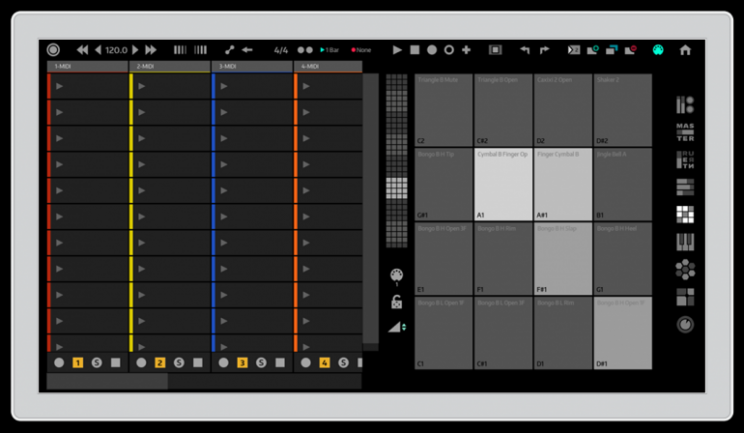Toggle mute button numbered 3
The height and width of the screenshot is (433, 744).
pos(242,362)
